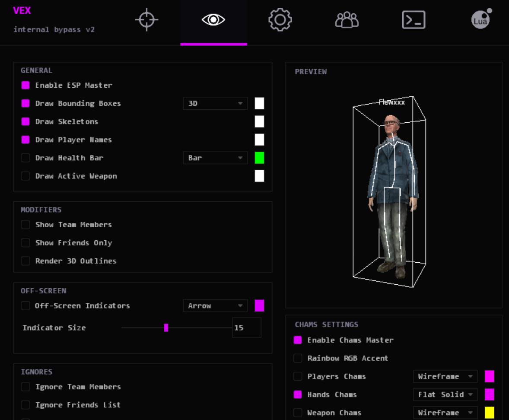Screen dimensions: 509x420
Task: Pick Draw Skeletons color swatch
Action: 259,121
